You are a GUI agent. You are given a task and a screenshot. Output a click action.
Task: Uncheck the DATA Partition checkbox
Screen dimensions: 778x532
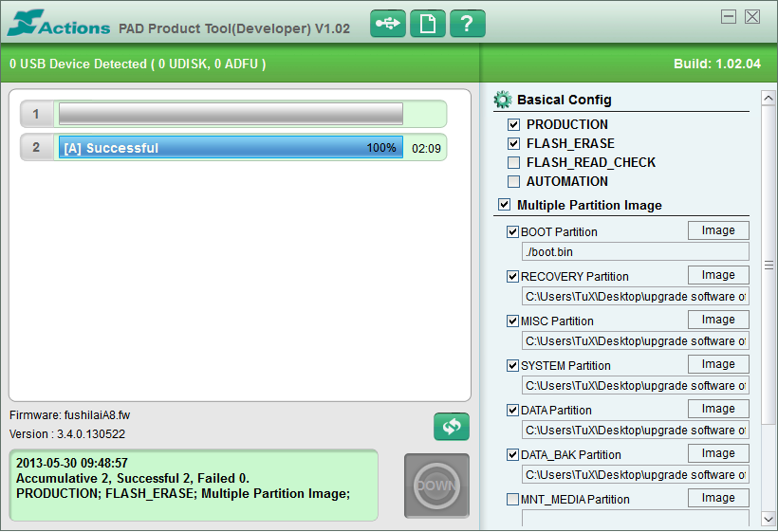[x=512, y=411]
